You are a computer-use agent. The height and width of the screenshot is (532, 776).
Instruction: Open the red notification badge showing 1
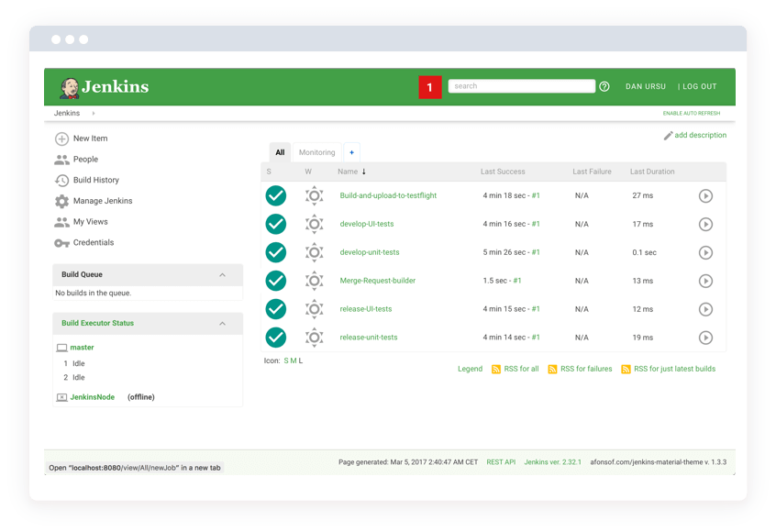coord(430,87)
